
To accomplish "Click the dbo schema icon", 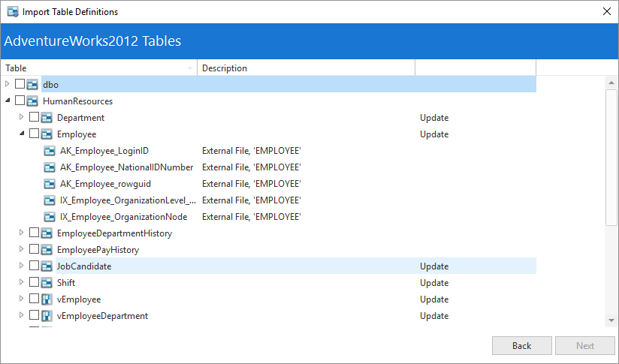I will (32, 84).
